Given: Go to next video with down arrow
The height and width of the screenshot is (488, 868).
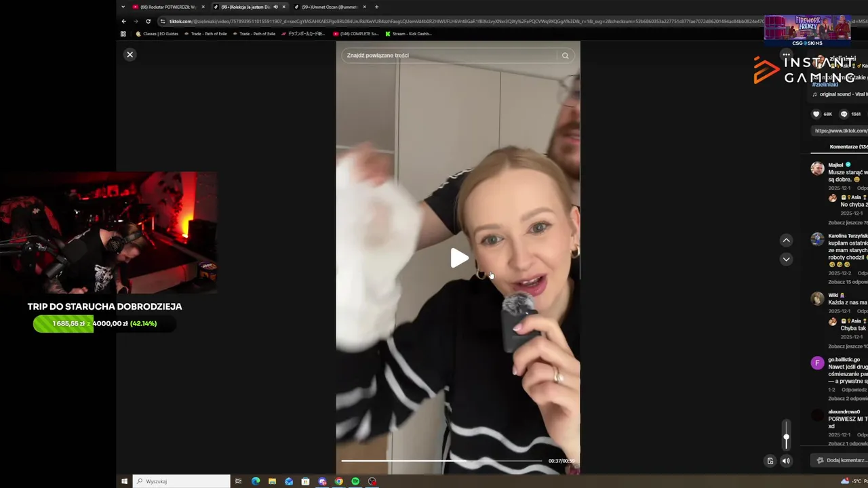Looking at the screenshot, I should [x=786, y=259].
